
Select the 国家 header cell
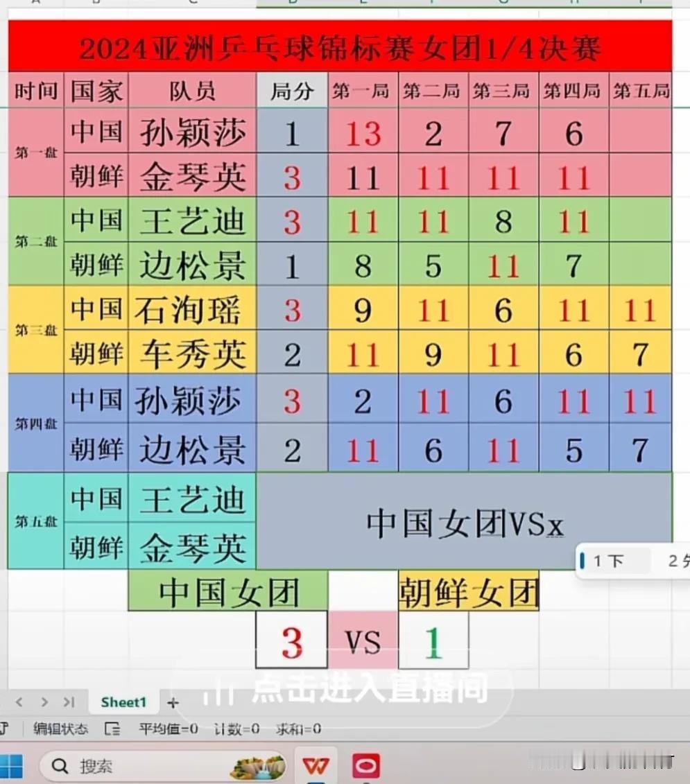[x=96, y=91]
